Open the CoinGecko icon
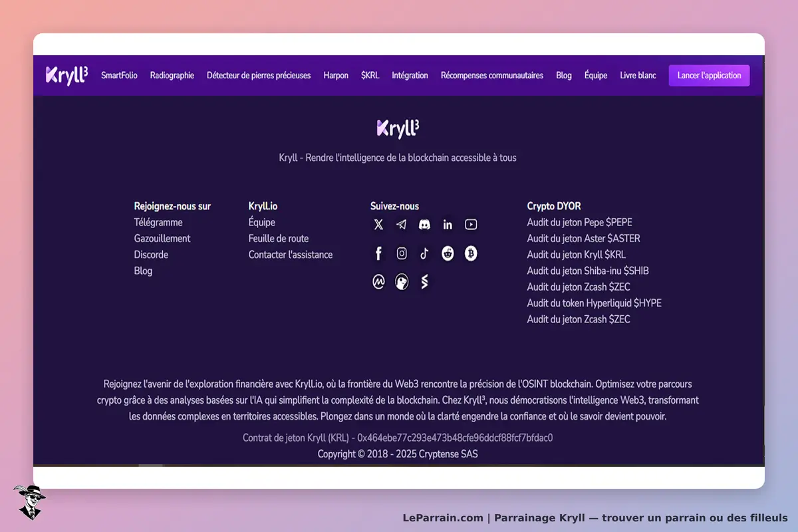Viewport: 798px width, 532px height. [402, 282]
